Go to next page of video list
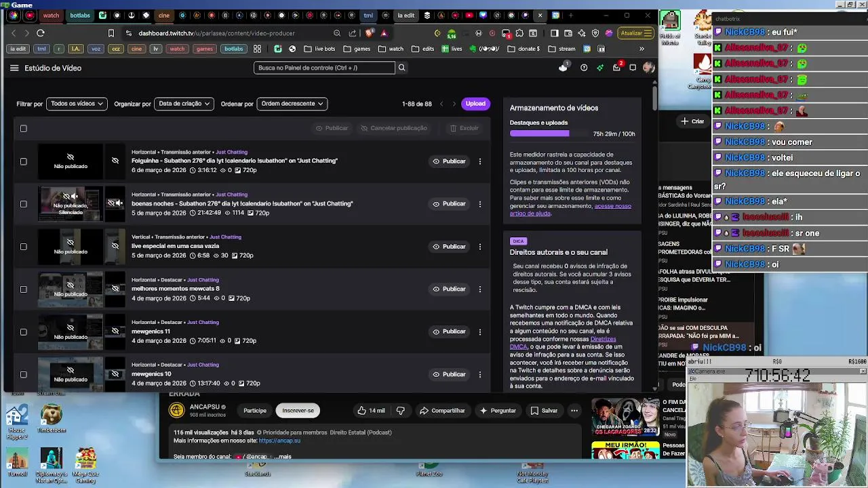 tap(454, 104)
